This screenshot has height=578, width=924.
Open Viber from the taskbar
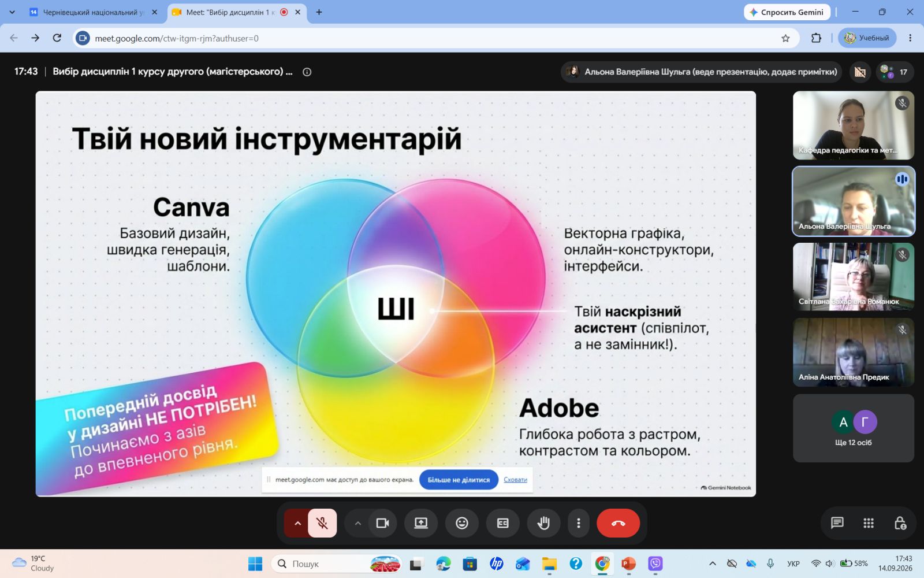(x=655, y=564)
